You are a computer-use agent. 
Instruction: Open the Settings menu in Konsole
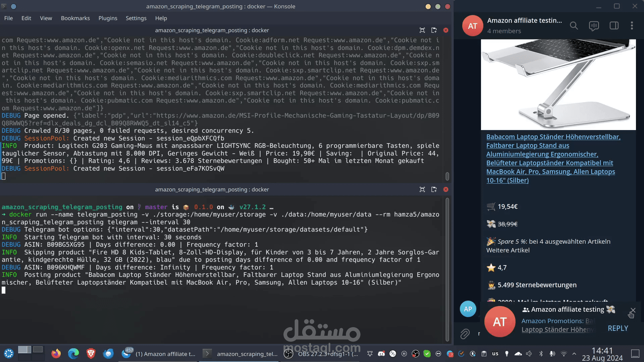[x=136, y=18]
